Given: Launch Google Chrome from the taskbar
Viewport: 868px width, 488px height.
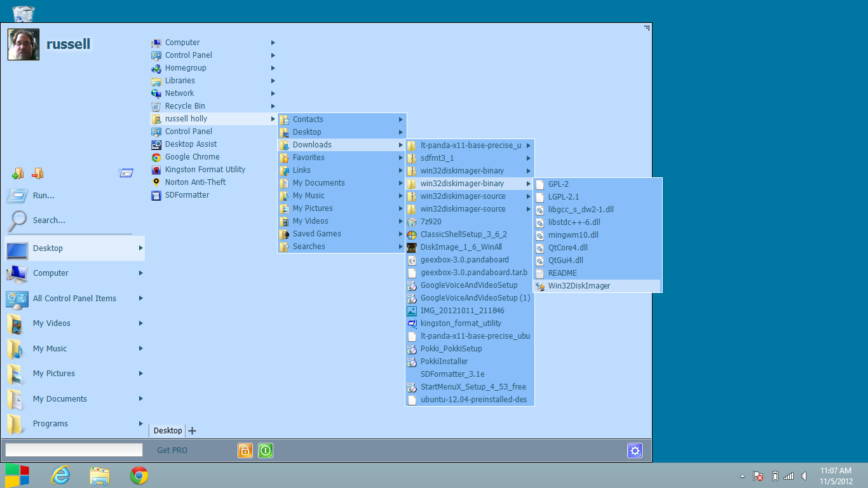Looking at the screenshot, I should [139, 475].
